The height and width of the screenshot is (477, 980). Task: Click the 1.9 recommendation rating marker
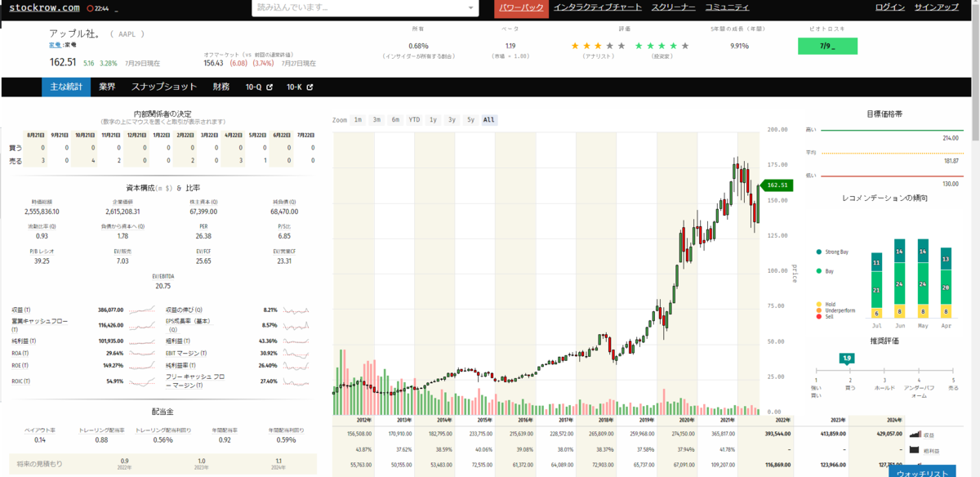tap(848, 359)
